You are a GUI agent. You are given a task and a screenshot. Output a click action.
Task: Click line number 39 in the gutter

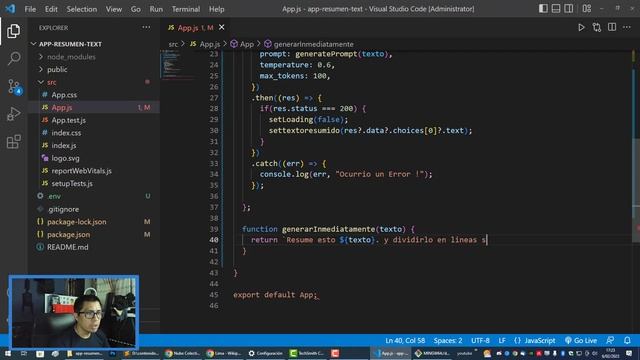tap(214, 229)
